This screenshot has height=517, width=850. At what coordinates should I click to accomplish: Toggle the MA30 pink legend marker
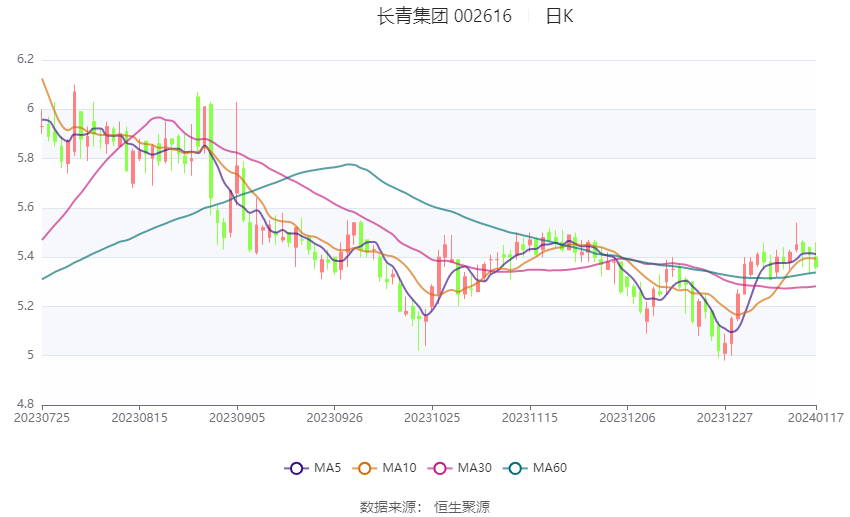point(440,468)
